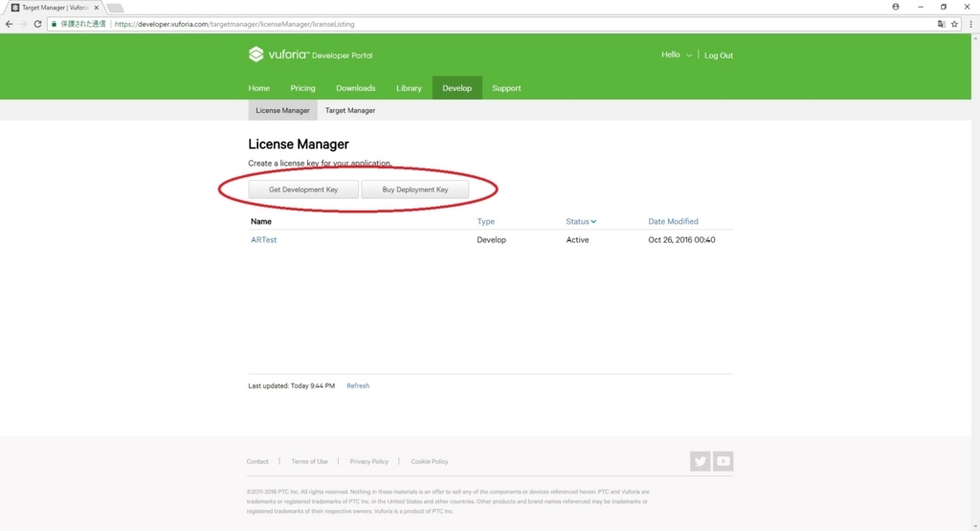
Task: Click the Name column header
Action: (x=261, y=221)
